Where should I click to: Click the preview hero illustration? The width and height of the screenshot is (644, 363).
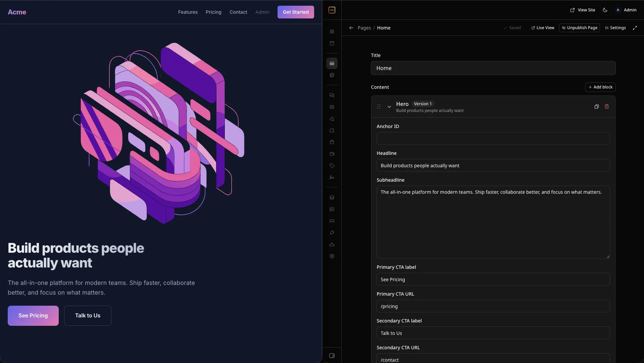coord(159,133)
